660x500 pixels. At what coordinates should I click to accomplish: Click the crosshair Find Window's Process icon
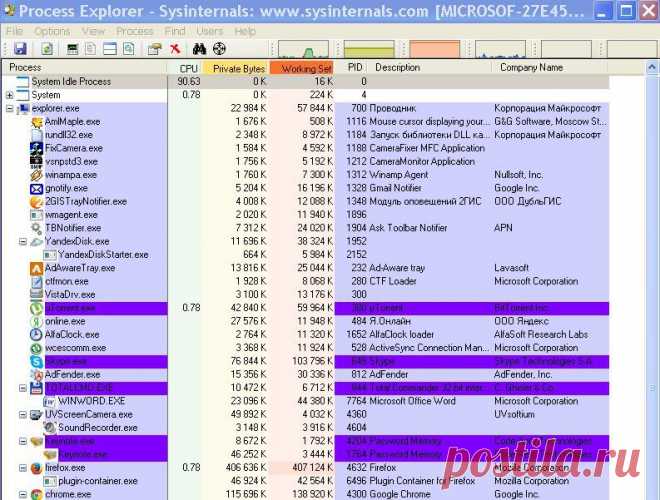click(219, 49)
